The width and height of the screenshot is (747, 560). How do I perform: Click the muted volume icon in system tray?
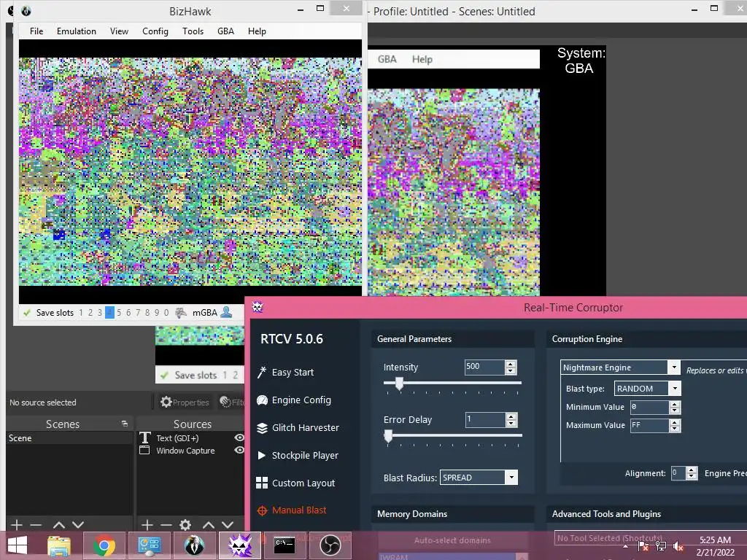[x=678, y=547]
